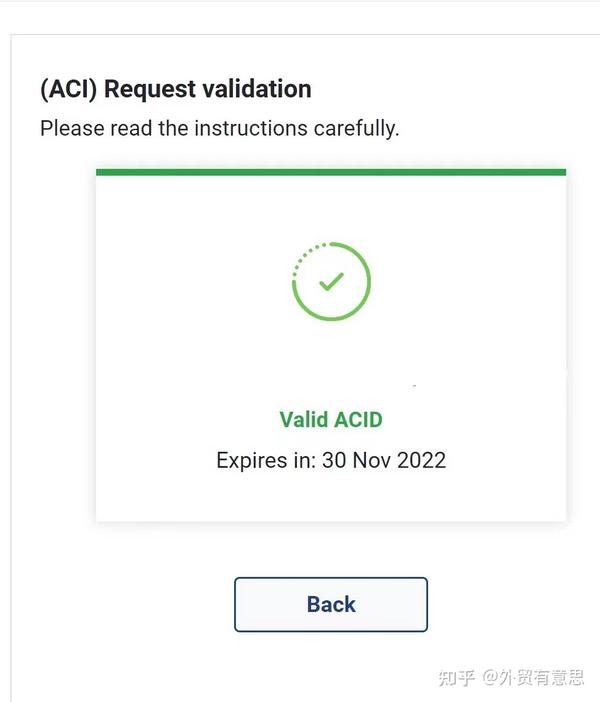
Task: Click the "(ACI) Request validation" heading
Action: tap(176, 89)
